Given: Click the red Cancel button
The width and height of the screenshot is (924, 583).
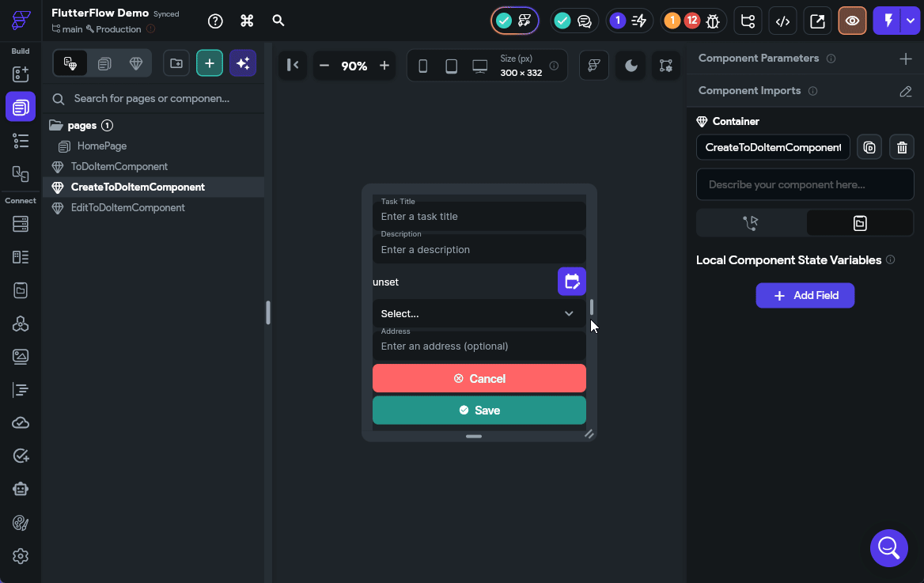Looking at the screenshot, I should tap(479, 378).
